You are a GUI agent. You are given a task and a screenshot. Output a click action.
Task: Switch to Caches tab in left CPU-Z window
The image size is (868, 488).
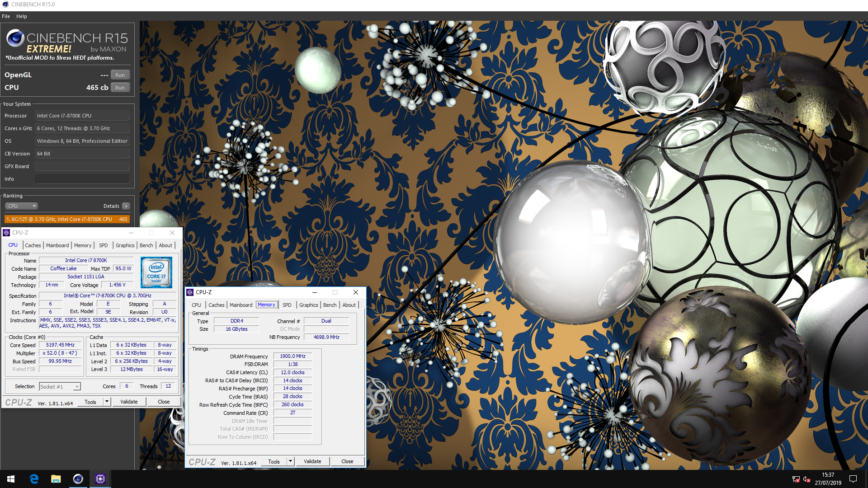[x=33, y=245]
